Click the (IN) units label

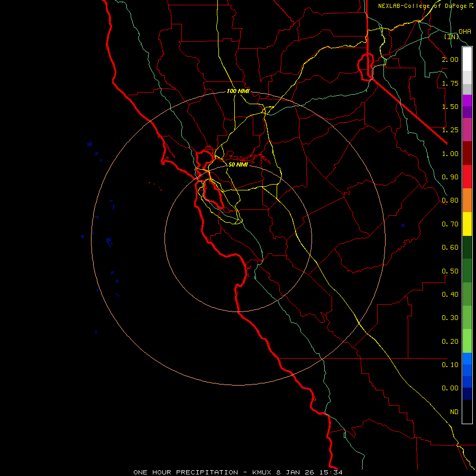[x=452, y=36]
